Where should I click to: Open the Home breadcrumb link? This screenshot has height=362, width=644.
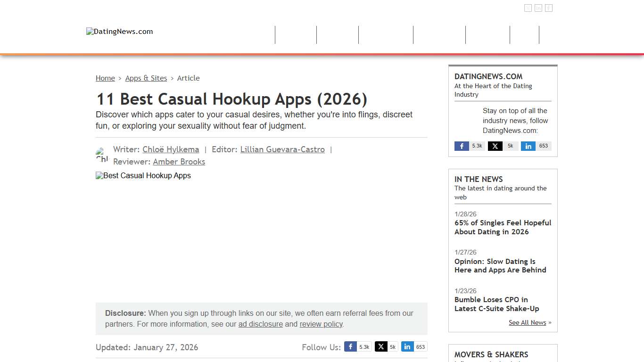click(x=105, y=78)
